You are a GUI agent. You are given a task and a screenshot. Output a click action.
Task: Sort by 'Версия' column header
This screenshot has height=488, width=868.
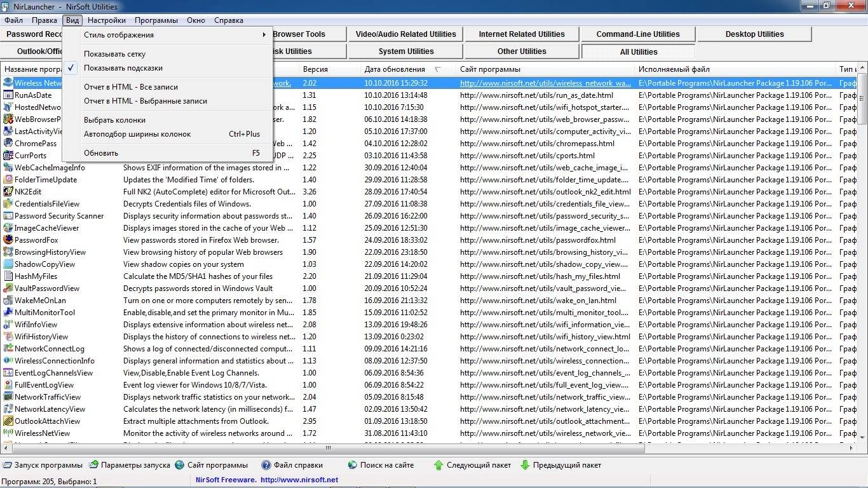click(329, 69)
